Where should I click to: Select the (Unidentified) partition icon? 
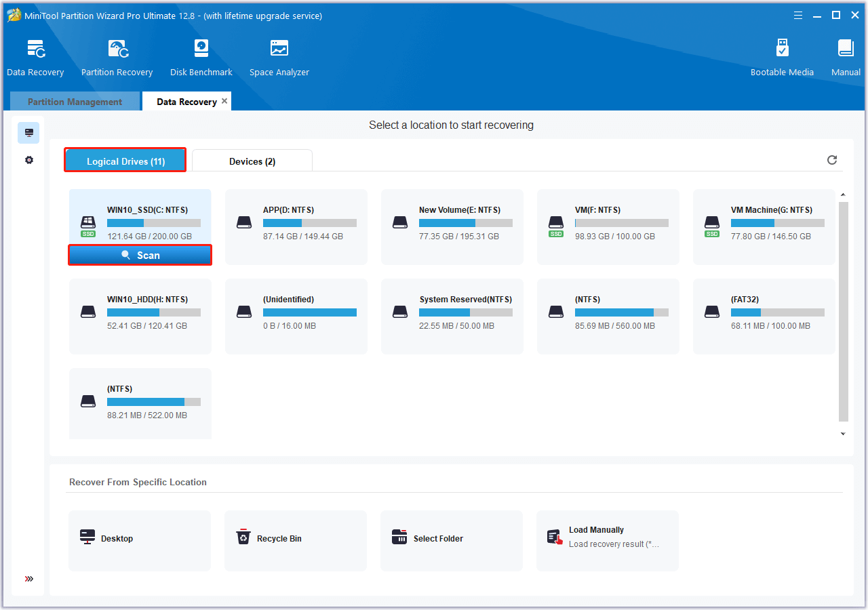click(244, 312)
